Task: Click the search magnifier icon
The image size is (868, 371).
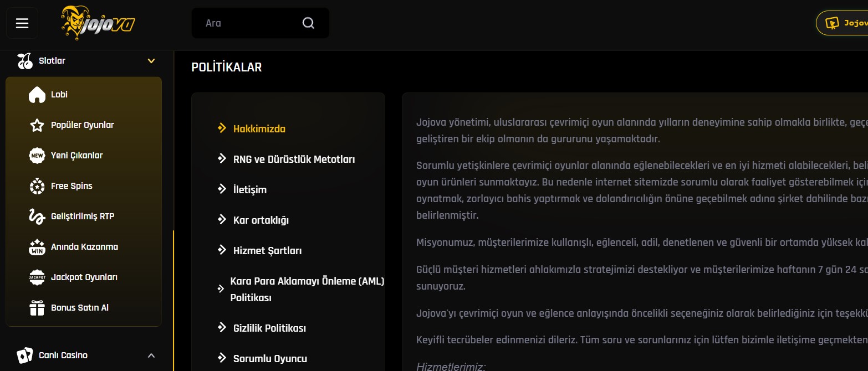Action: tap(308, 23)
